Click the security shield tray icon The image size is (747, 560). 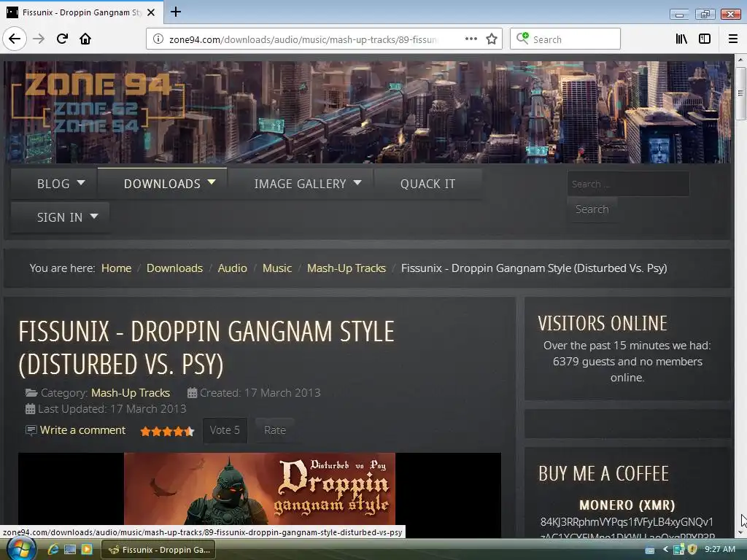coord(693,550)
